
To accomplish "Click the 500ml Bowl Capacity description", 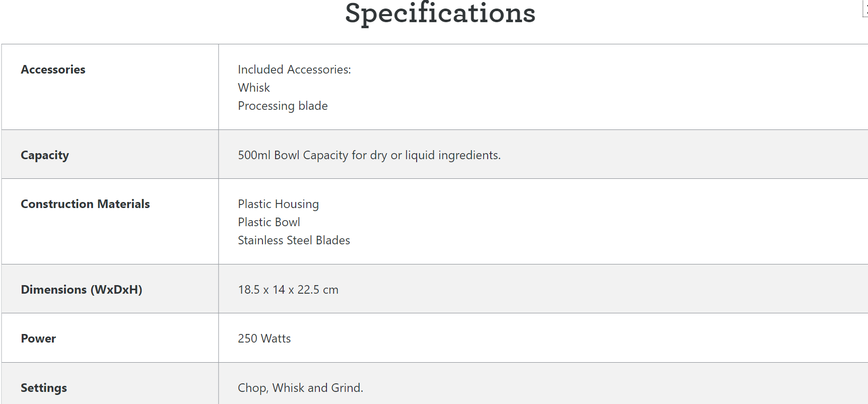I will click(x=369, y=155).
